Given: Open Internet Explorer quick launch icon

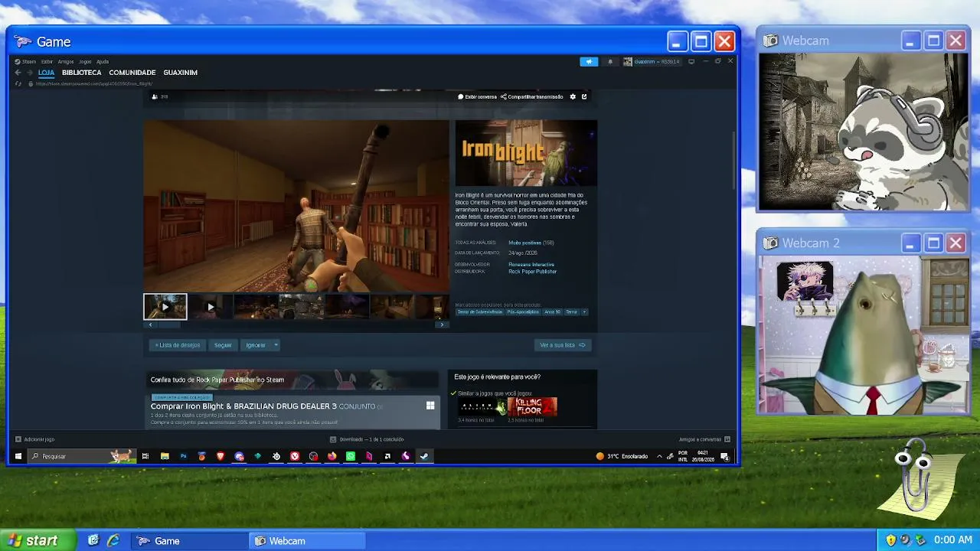Looking at the screenshot, I should pos(113,540).
